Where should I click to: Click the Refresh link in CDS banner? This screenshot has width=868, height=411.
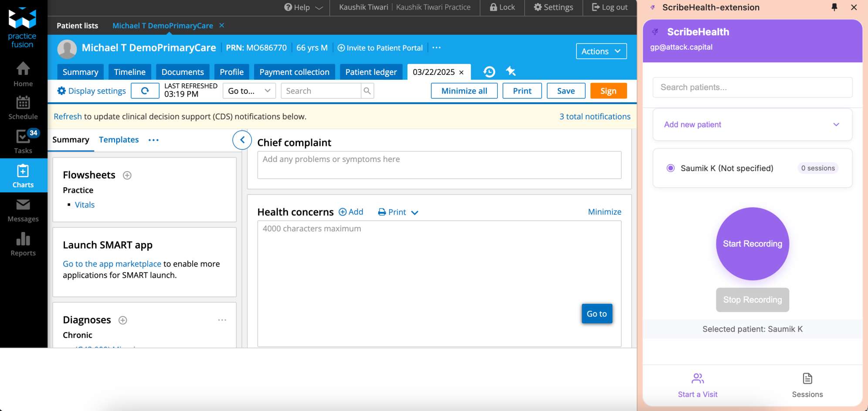pos(68,116)
